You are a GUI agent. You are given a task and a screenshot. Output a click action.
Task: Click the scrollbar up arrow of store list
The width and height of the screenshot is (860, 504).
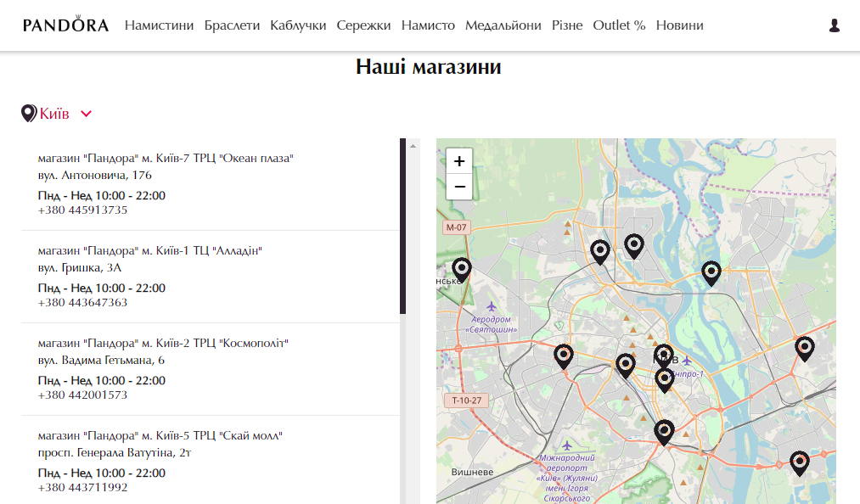click(413, 146)
